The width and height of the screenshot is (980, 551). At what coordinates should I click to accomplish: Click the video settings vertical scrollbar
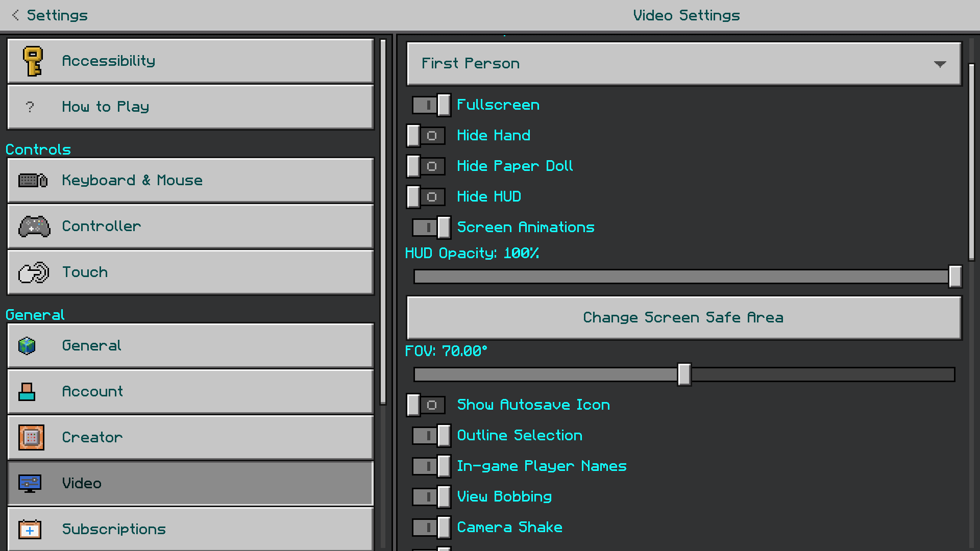pos(971,162)
